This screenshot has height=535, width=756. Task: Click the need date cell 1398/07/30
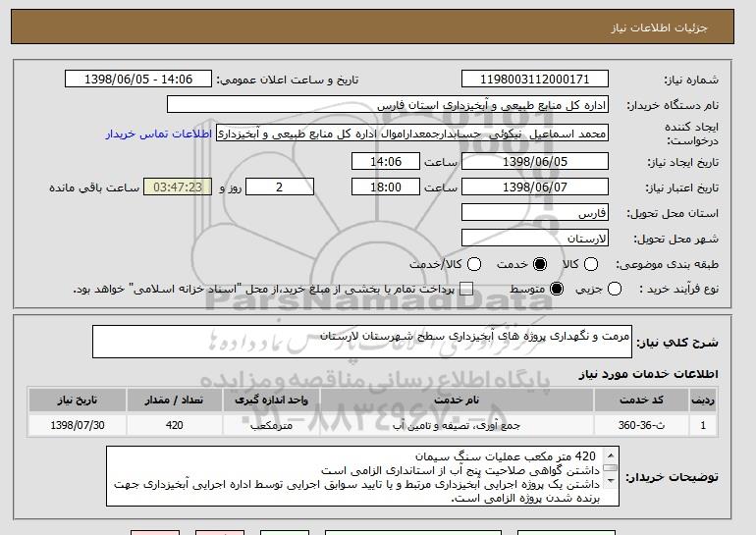[x=78, y=426]
